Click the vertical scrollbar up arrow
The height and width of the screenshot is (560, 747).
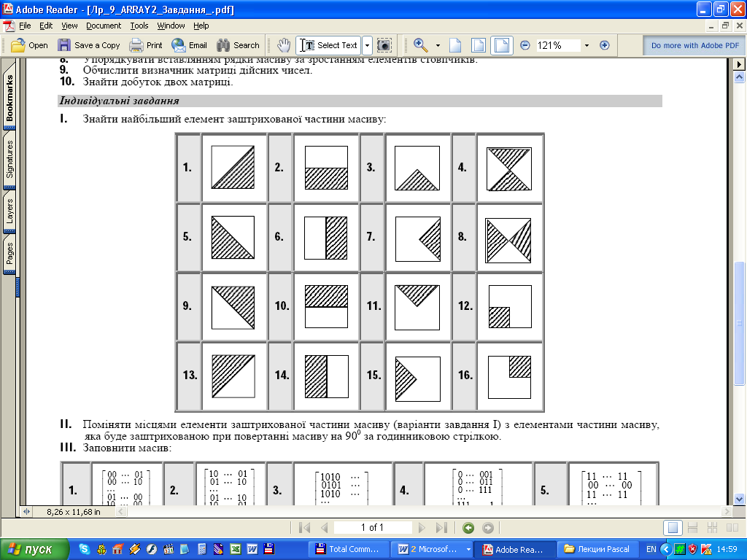tap(739, 77)
